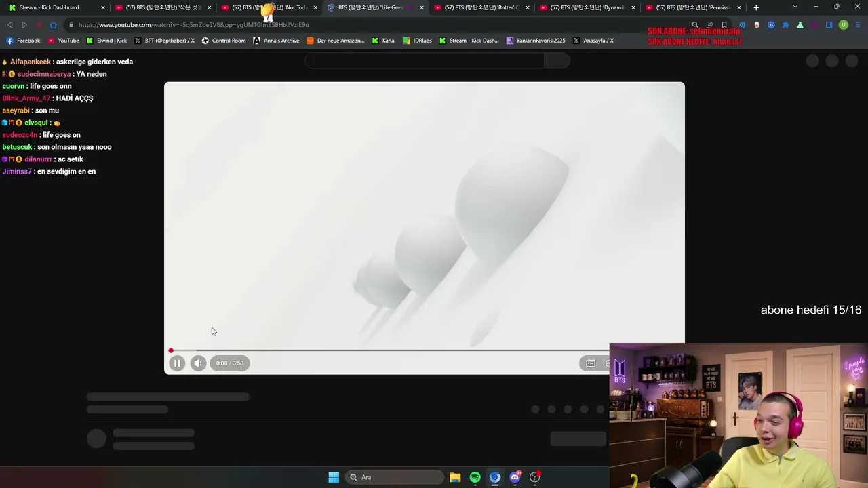
Task: Click chat username Alfapankeek
Action: (31, 62)
